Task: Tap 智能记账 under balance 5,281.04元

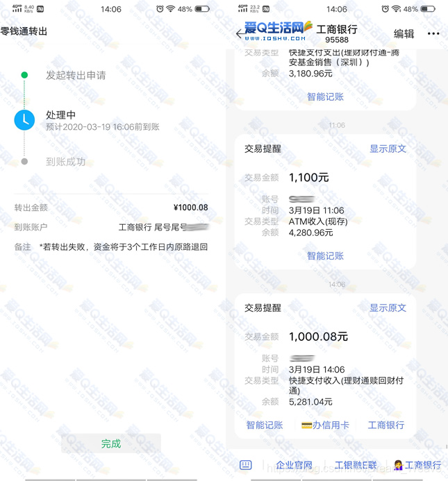Action: click(265, 425)
